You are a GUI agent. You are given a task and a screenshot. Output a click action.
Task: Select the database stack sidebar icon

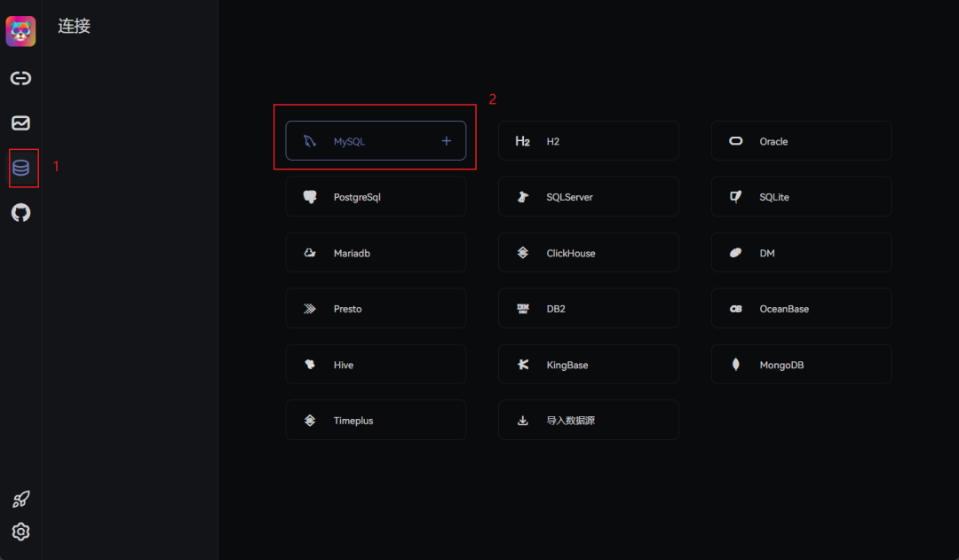pyautogui.click(x=20, y=168)
